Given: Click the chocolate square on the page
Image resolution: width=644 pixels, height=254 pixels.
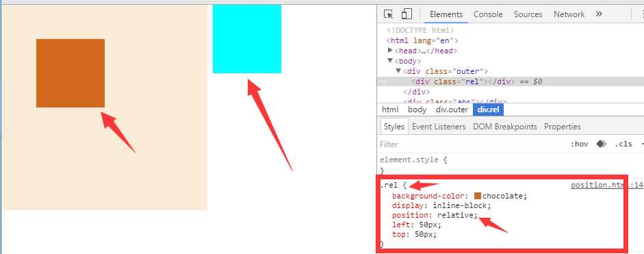Looking at the screenshot, I should 70,73.
